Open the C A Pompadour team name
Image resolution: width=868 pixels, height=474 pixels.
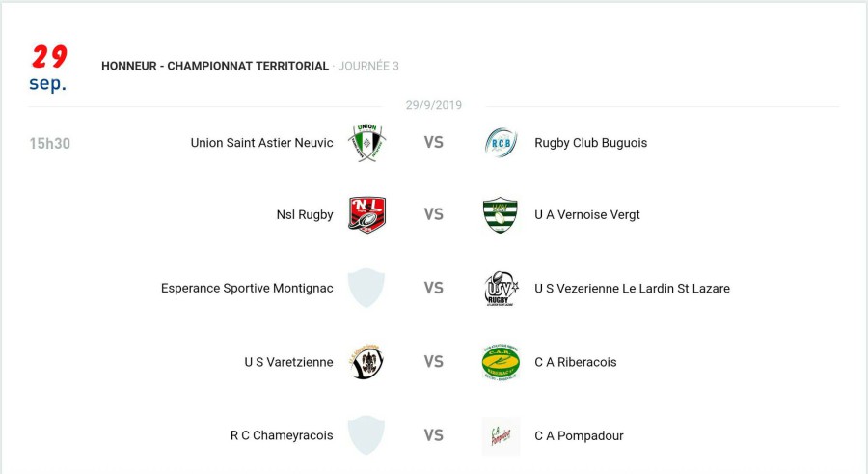coord(579,436)
